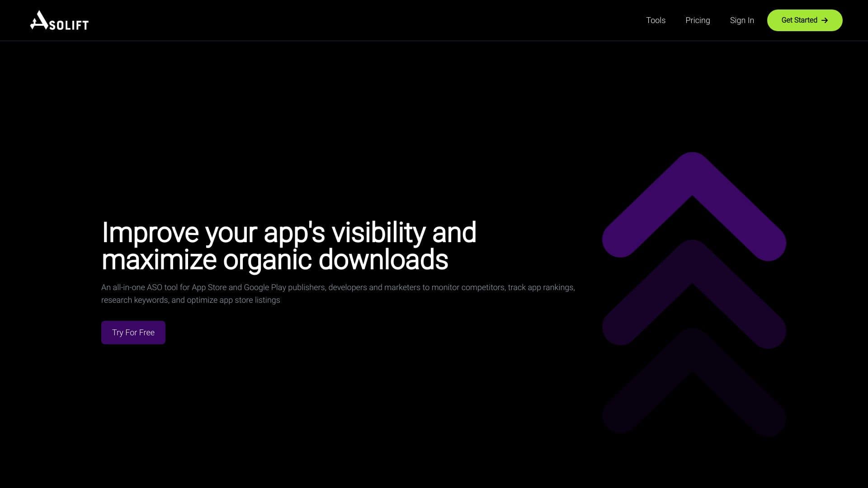The image size is (868, 488).
Task: Click the Try For Free button
Action: point(133,332)
